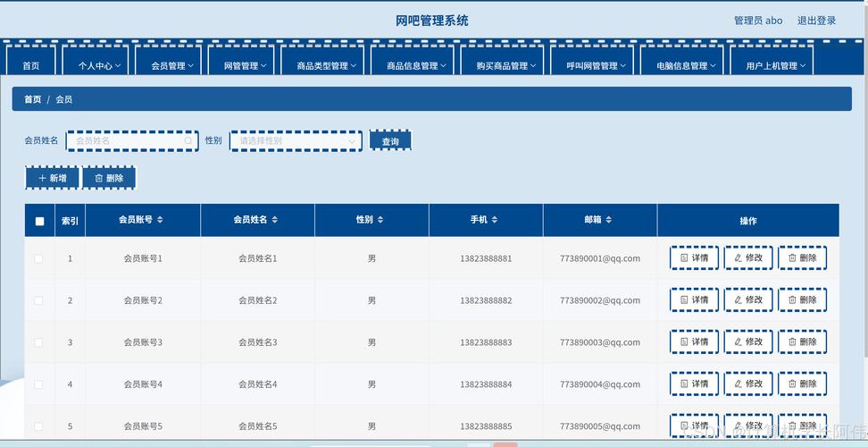Click 删除 trash button for row 3
Screen dimensions: 868x447
(802, 342)
